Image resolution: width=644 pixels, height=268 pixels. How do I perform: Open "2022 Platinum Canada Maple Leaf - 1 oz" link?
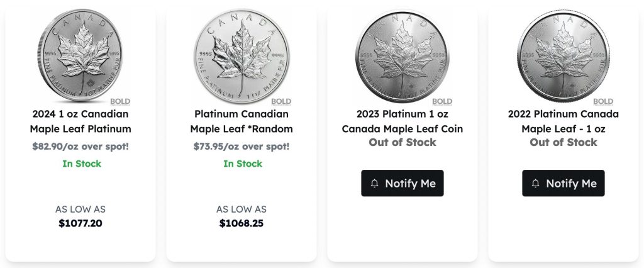(x=563, y=121)
